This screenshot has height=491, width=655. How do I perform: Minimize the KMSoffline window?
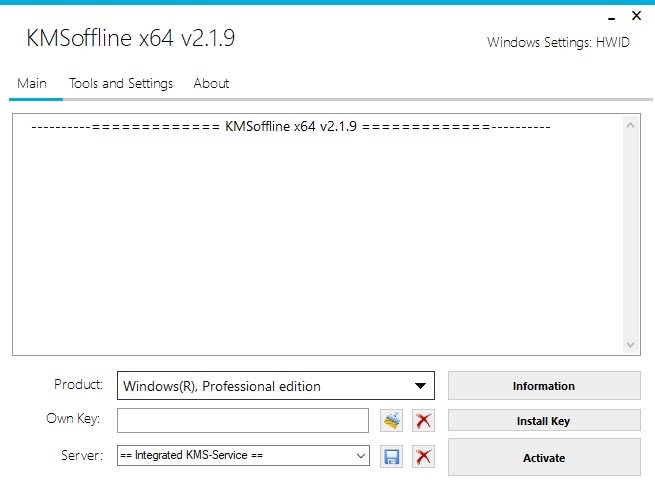pyautogui.click(x=611, y=16)
